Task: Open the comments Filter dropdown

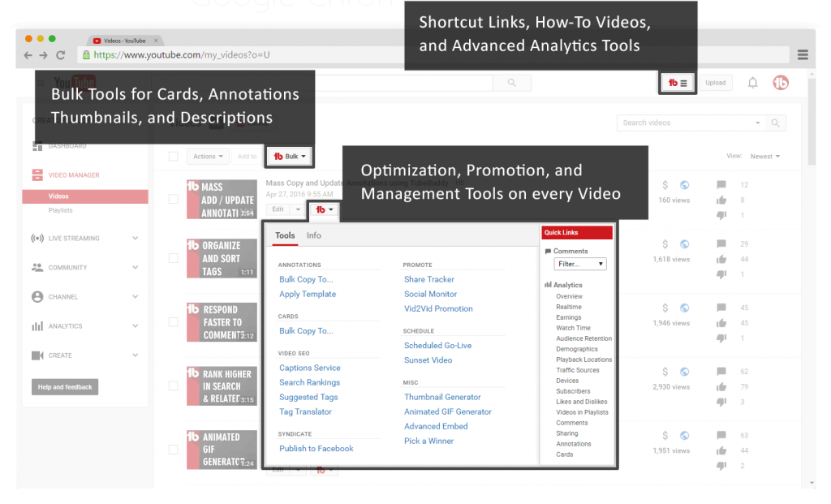Action: click(580, 264)
